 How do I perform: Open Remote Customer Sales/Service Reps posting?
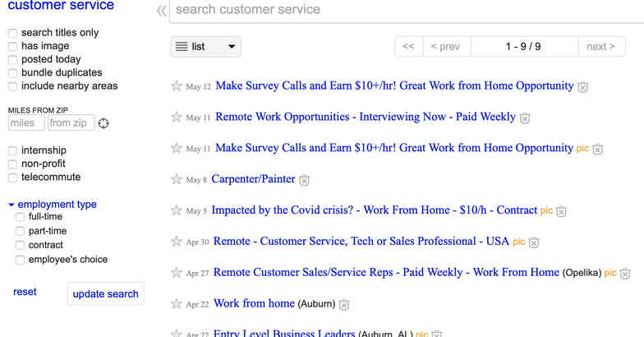(x=386, y=272)
